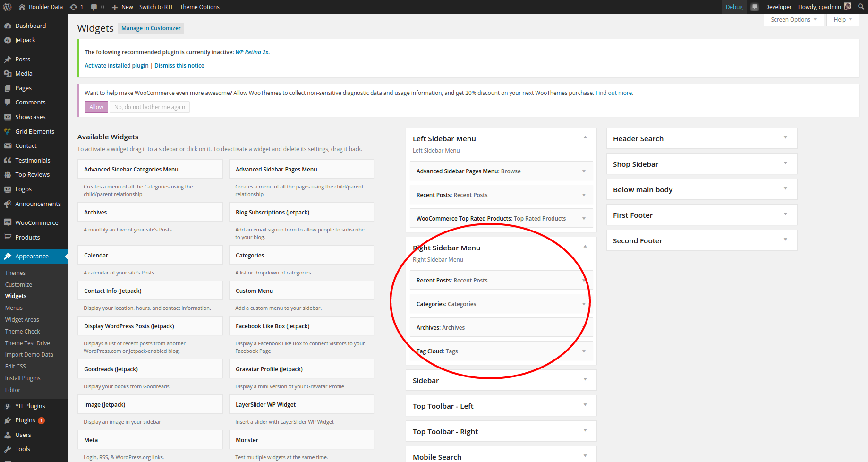Open the Themes submenu item
Screen dimensions: 868x462
(15, 273)
